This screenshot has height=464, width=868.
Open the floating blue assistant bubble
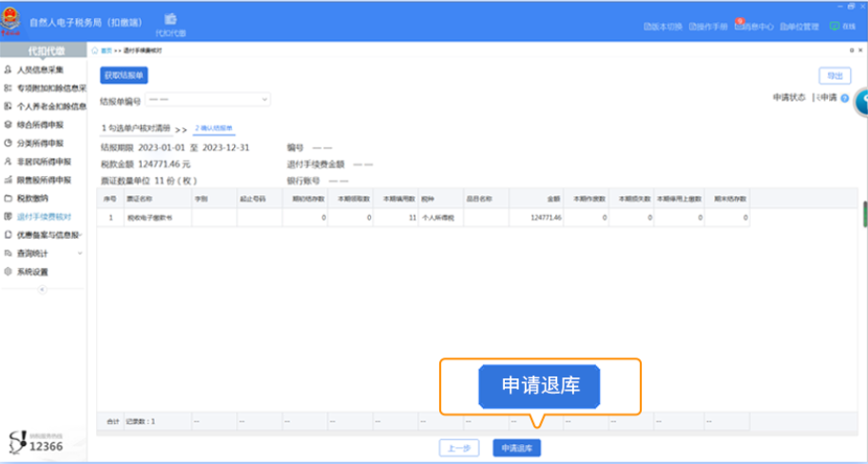pyautogui.click(x=861, y=102)
